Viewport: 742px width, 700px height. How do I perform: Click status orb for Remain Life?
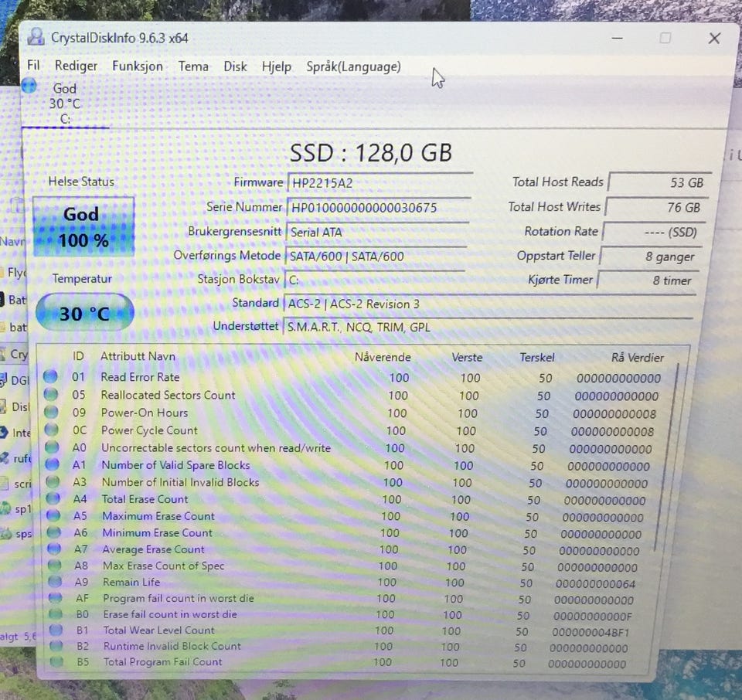[56, 581]
